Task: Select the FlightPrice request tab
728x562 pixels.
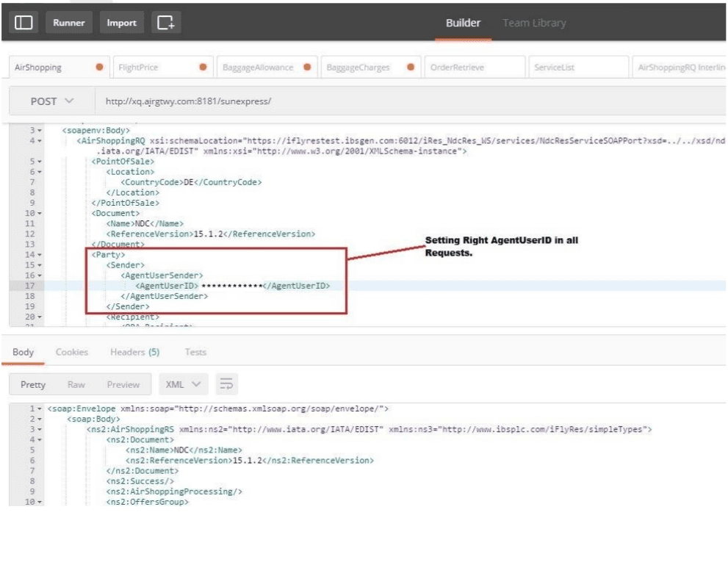Action: pos(163,68)
